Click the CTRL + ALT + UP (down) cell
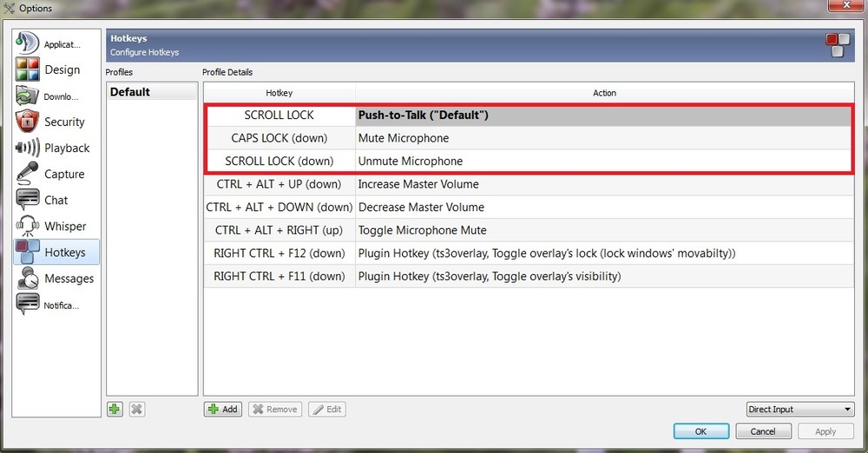 279,185
